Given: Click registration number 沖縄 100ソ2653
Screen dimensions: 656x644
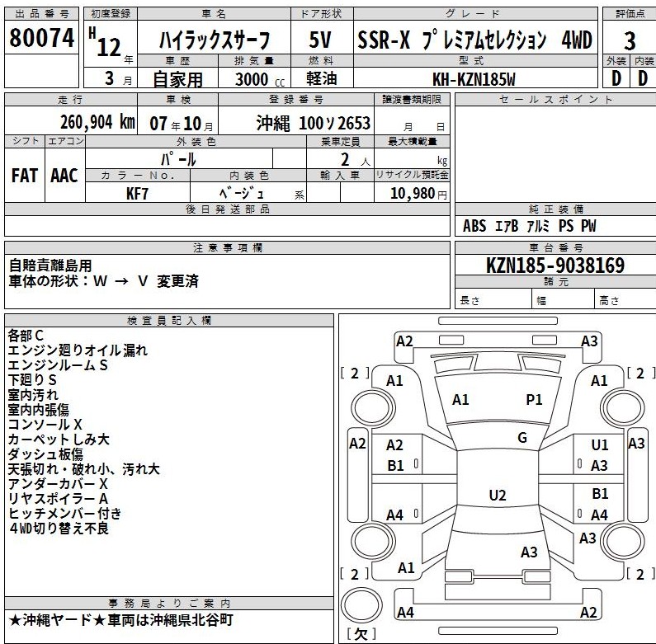Looking at the screenshot, I should (313, 123).
